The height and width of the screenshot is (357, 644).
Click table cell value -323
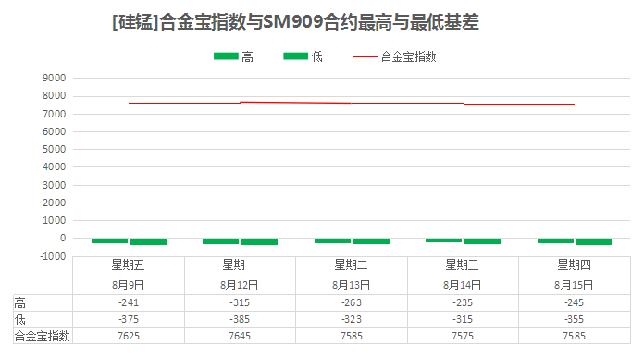pyautogui.click(x=352, y=319)
